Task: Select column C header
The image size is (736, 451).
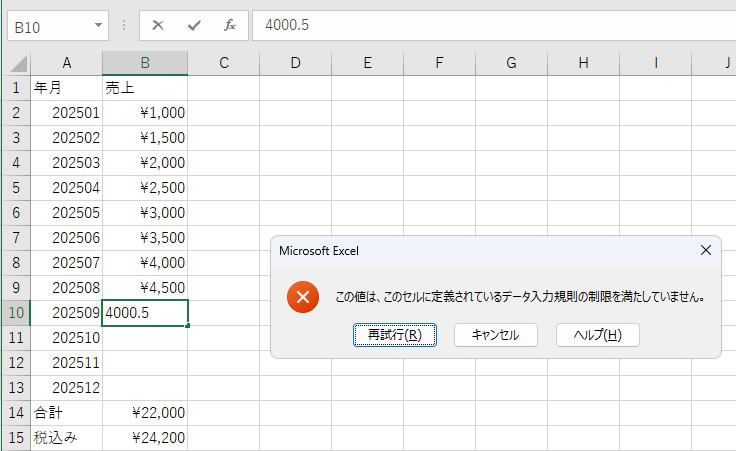Action: click(x=224, y=63)
